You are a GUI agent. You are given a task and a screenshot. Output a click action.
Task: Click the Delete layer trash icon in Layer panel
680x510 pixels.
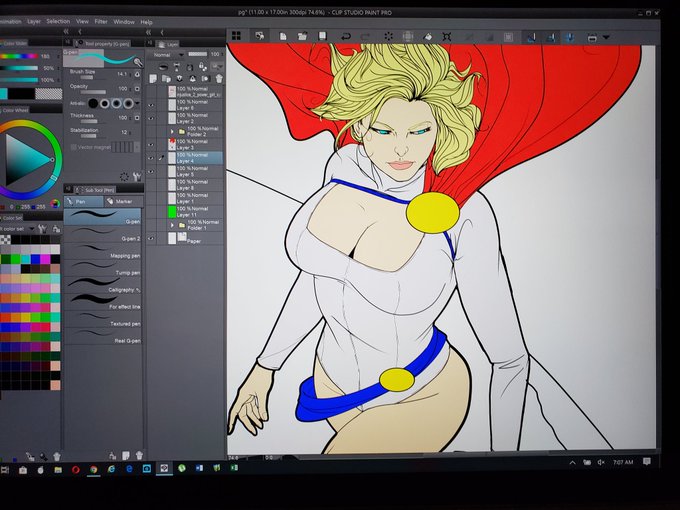219,78
